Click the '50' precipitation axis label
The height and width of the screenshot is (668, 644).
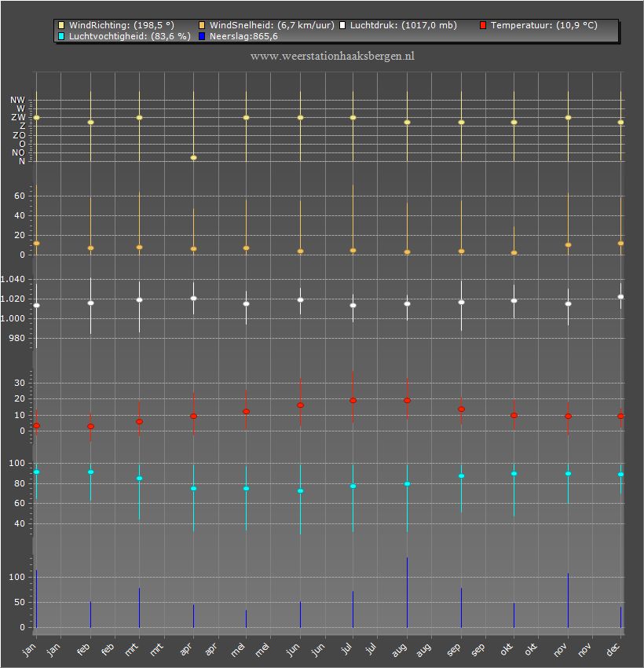[20, 603]
